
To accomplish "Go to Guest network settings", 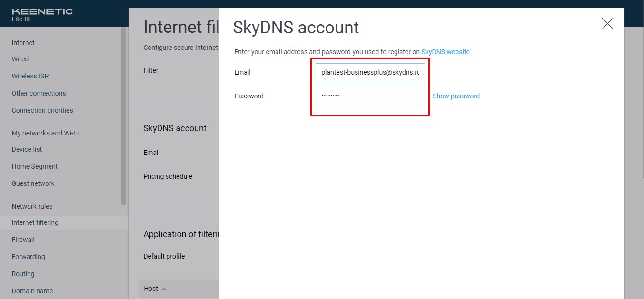I will tap(33, 183).
